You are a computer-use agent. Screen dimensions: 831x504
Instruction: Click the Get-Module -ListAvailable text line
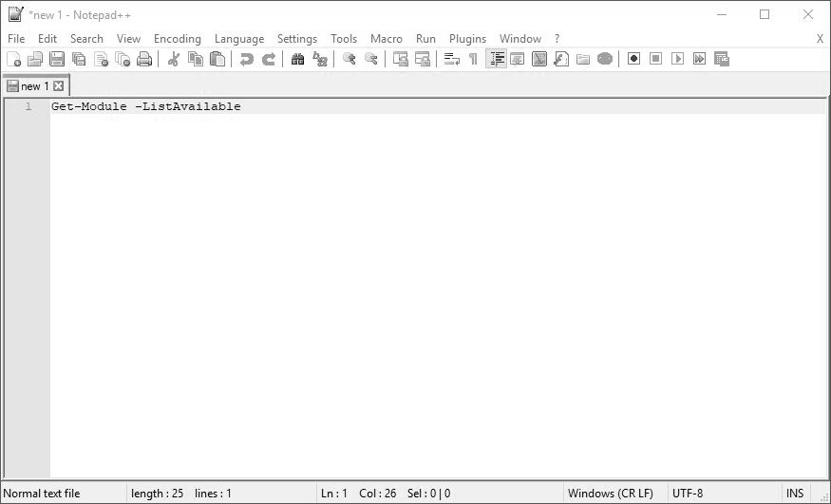(x=145, y=106)
